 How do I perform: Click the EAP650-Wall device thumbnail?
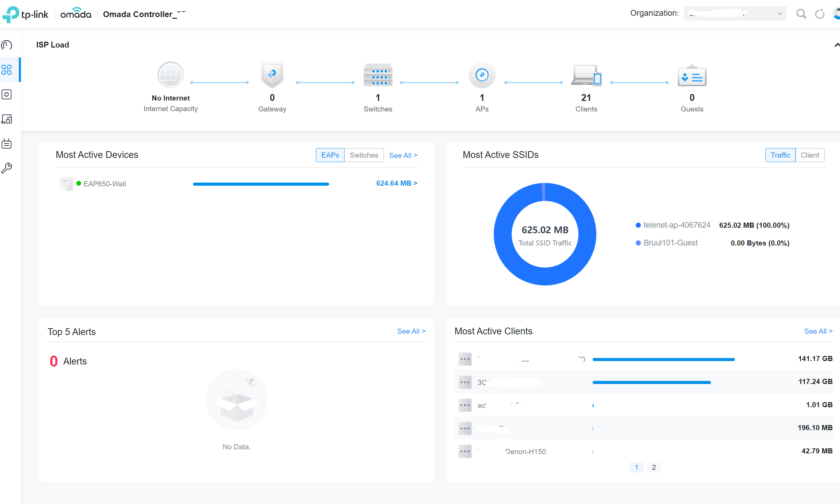pyautogui.click(x=66, y=184)
